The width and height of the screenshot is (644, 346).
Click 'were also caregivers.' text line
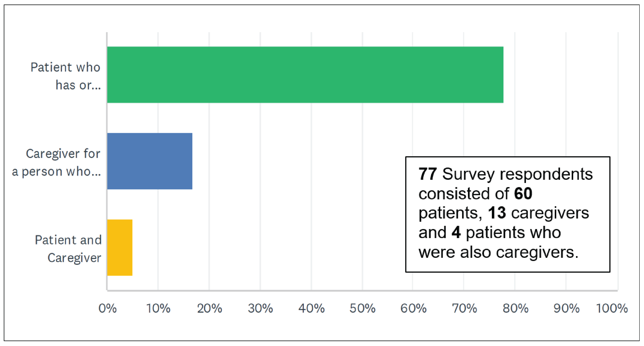coord(498,252)
